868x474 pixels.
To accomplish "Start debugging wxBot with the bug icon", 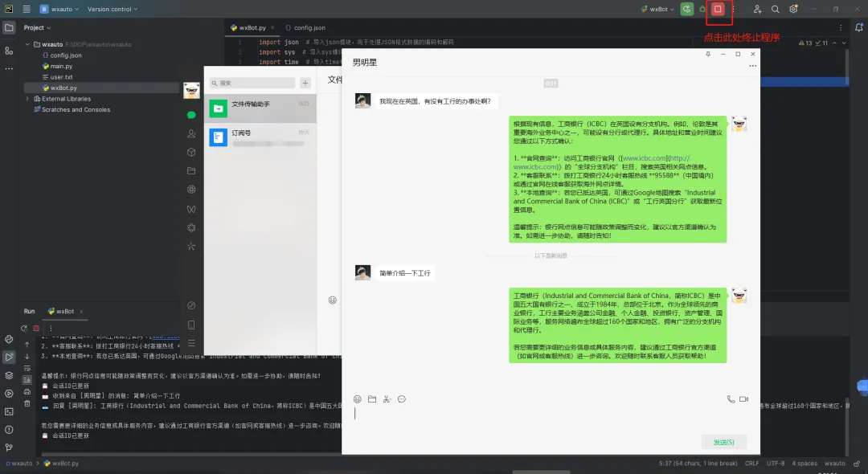I will click(x=702, y=9).
